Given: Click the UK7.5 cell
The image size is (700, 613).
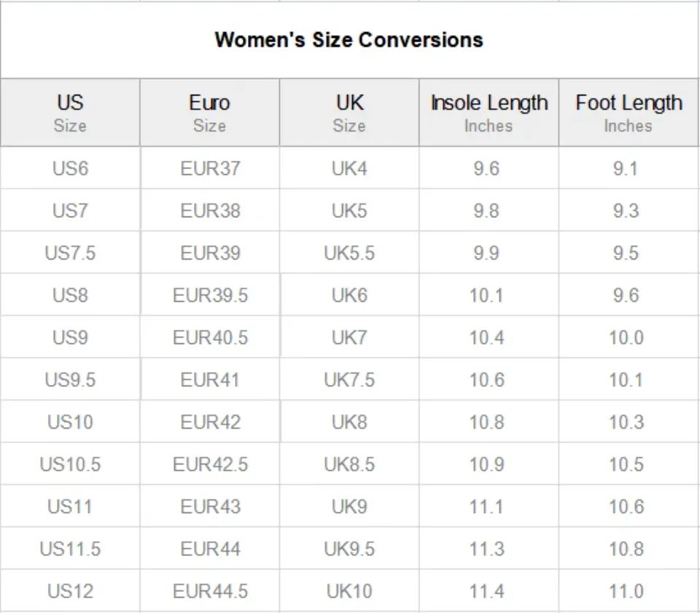Looking at the screenshot, I should point(349,380).
